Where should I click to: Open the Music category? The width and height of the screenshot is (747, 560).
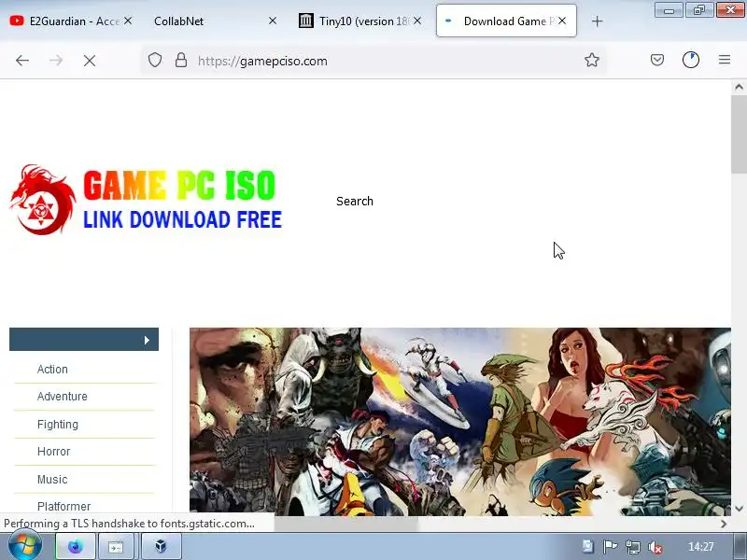tap(52, 479)
